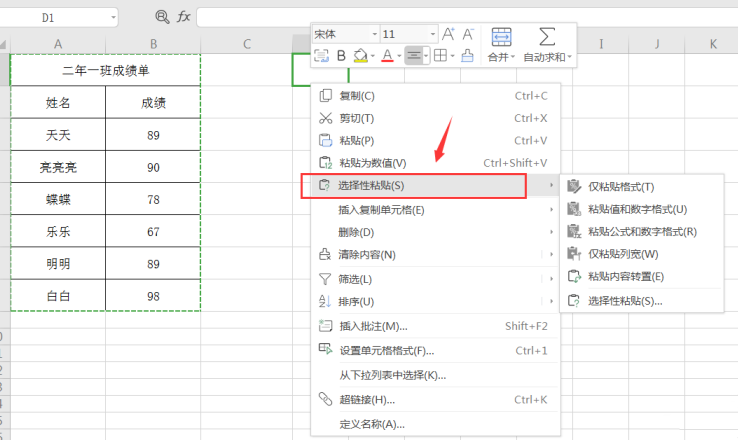
Task: Click the cell containing 亮亮亮
Action: (x=58, y=167)
